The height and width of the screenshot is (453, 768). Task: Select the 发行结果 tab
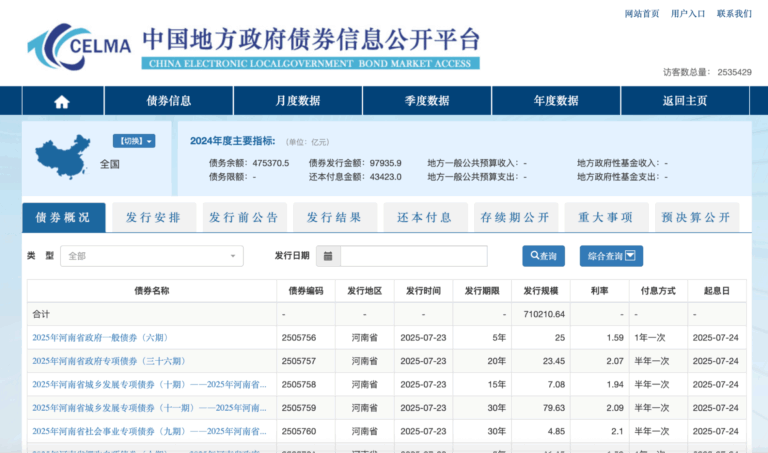click(x=334, y=217)
